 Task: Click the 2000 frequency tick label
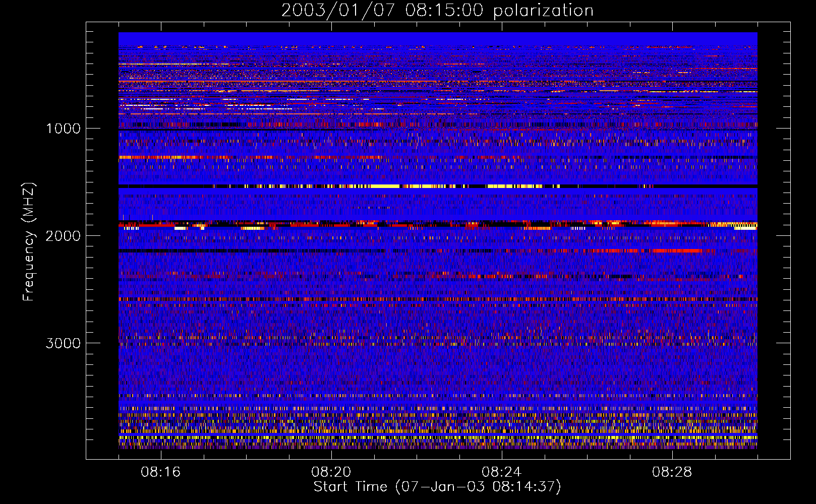point(63,236)
